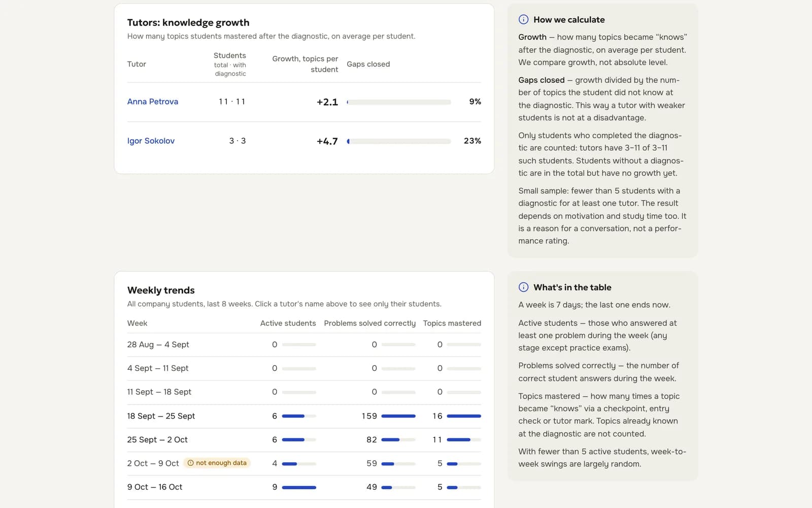Click the Week column header
Screen dimensions: 812x508
pos(137,323)
